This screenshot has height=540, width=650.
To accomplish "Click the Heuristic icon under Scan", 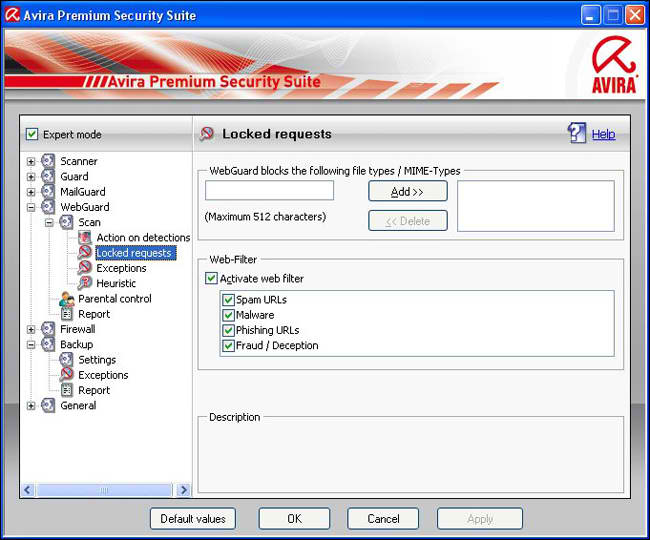I will click(85, 284).
